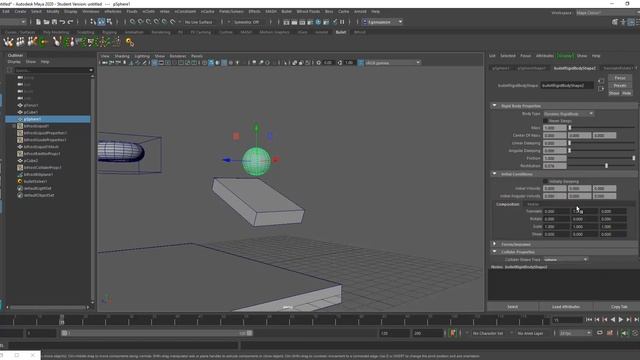The height and width of the screenshot is (360, 640).
Task: Open the Outliner Display menu
Action: [x=14, y=62]
